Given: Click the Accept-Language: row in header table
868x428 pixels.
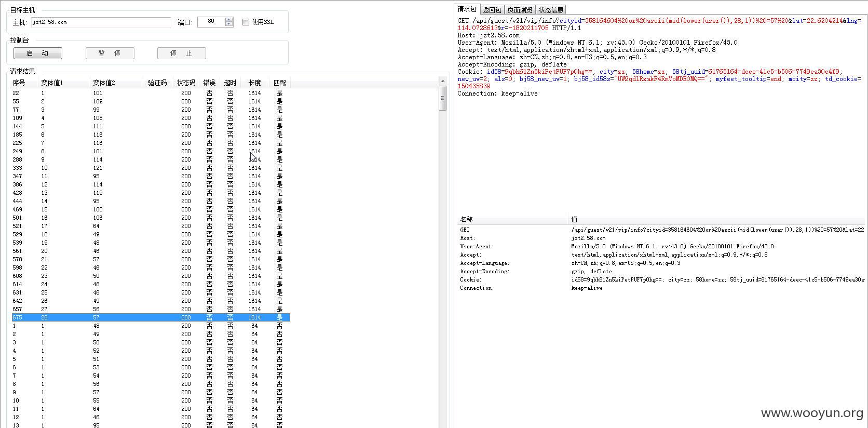Looking at the screenshot, I should 662,263.
